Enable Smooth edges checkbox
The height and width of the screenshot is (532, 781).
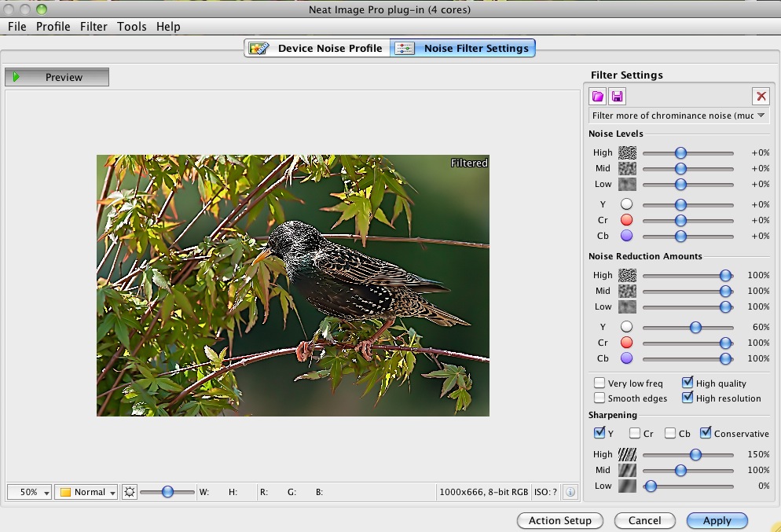(x=599, y=398)
